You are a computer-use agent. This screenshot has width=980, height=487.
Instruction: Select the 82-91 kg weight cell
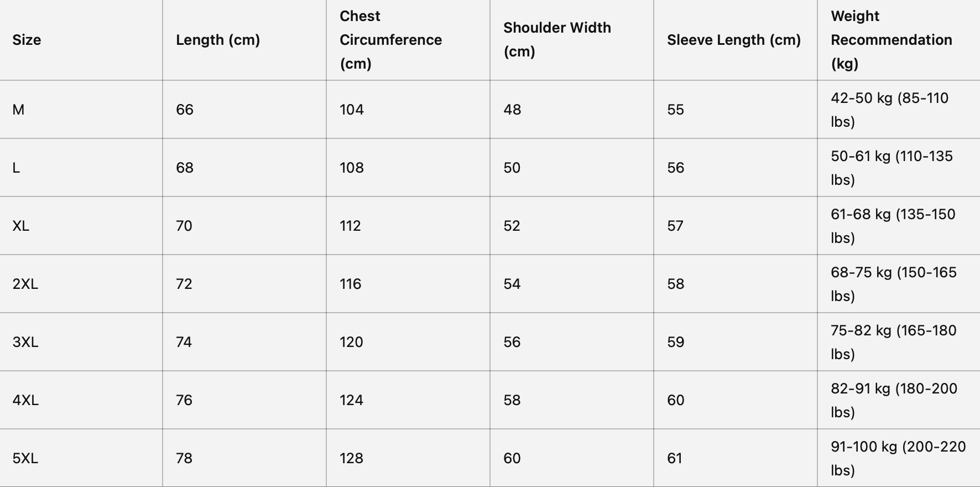coord(894,400)
